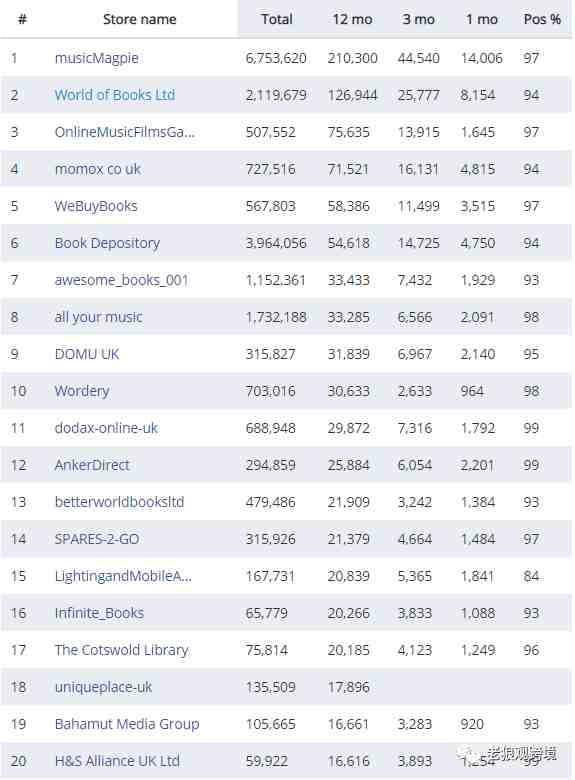Open Book Depository store link

[107, 243]
